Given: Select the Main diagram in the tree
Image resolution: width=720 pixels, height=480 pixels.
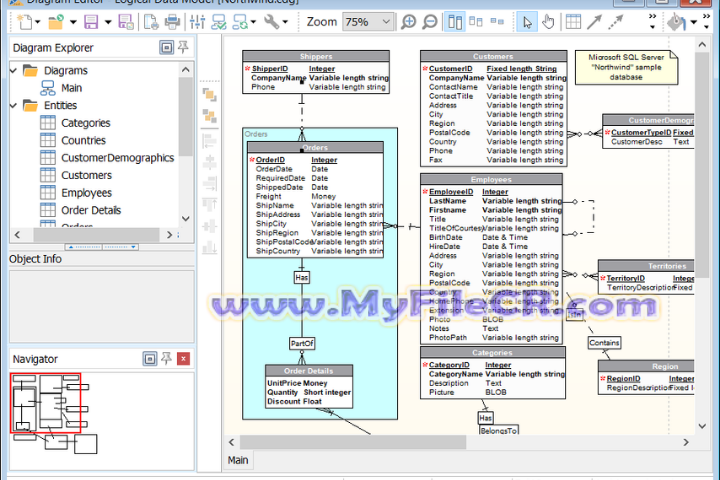Looking at the screenshot, I should pos(71,88).
